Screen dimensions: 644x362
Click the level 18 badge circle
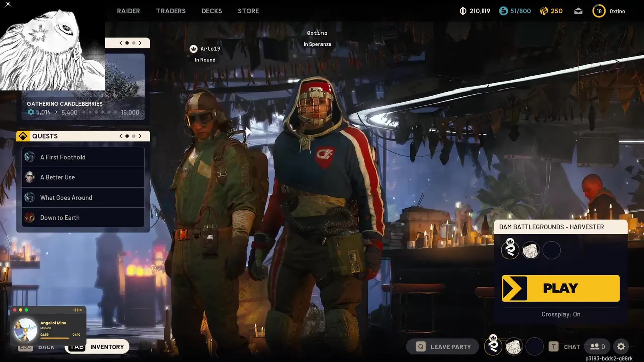(x=599, y=11)
